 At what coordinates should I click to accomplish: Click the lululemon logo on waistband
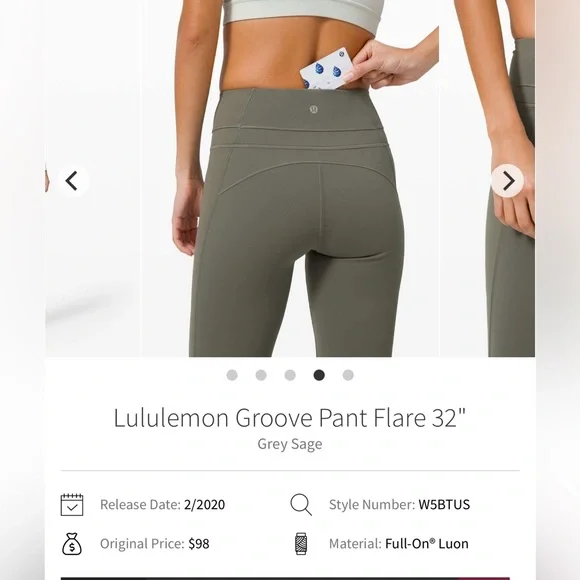(313, 109)
